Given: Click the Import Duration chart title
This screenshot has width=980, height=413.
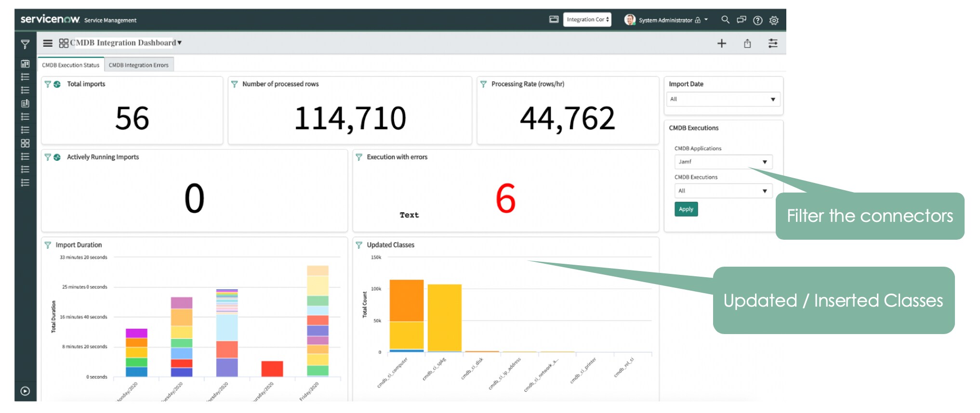Looking at the screenshot, I should pos(79,245).
